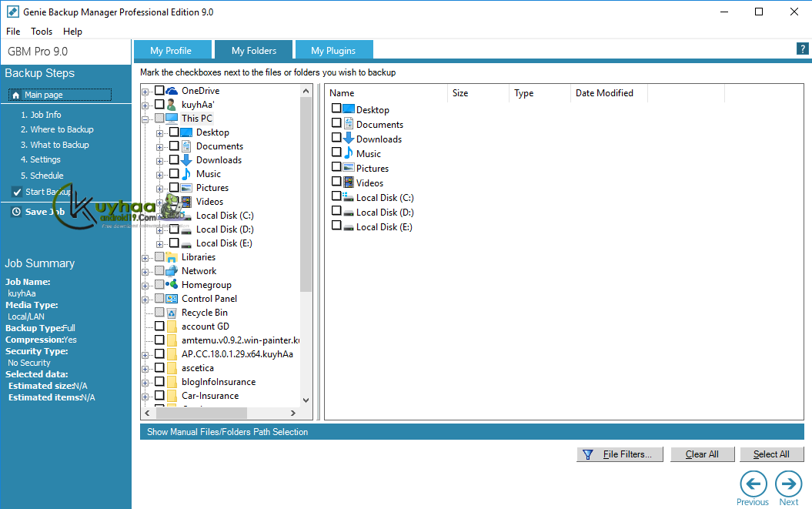
Task: Go to the Main page step
Action: tap(59, 95)
